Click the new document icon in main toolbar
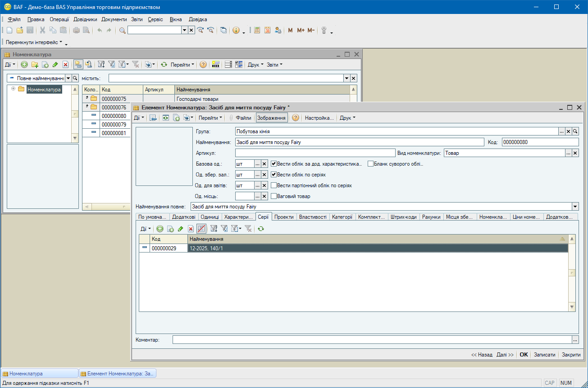 (9, 30)
